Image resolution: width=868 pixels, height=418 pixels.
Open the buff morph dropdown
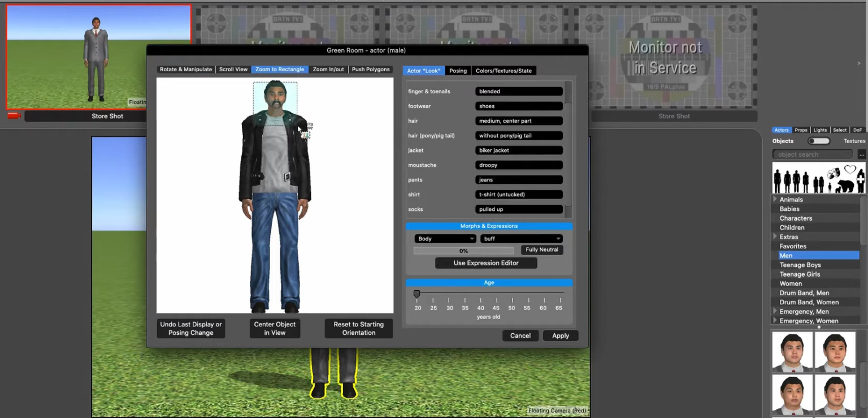(x=521, y=238)
